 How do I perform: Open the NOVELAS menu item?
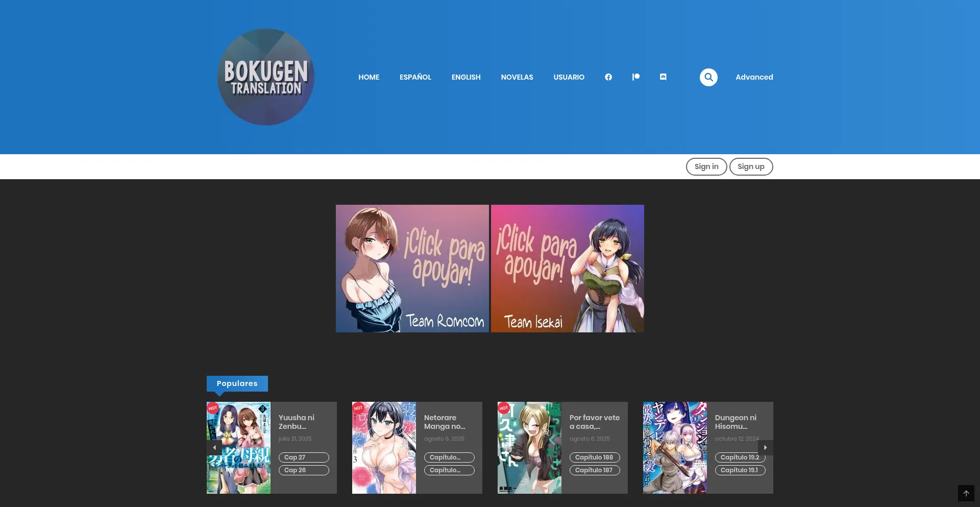pos(517,77)
